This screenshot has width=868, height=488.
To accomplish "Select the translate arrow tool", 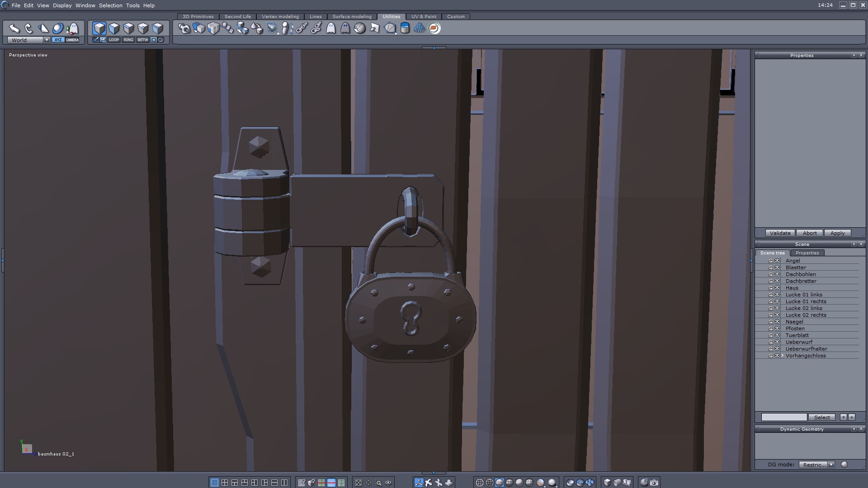I will point(14,28).
